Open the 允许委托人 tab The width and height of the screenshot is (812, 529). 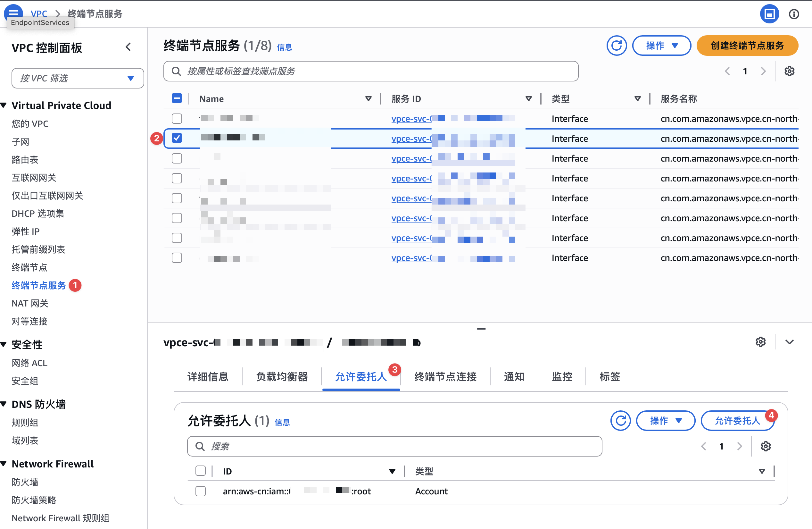click(361, 376)
